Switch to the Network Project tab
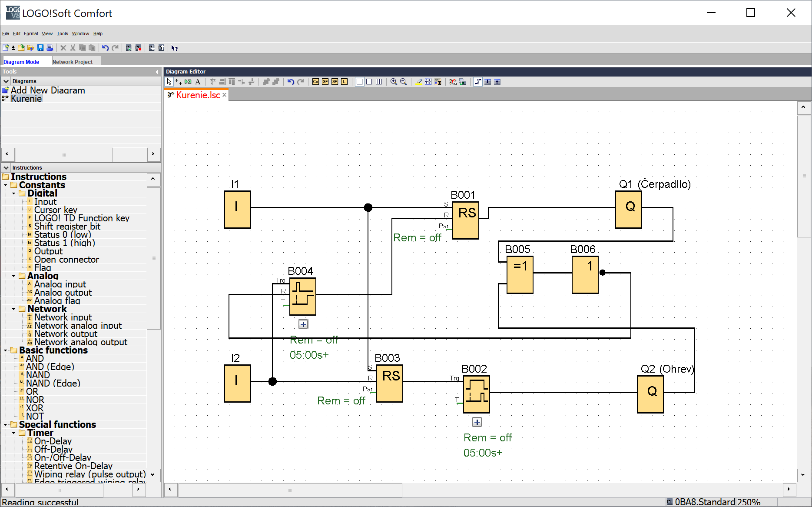This screenshot has width=812, height=507. [x=73, y=62]
